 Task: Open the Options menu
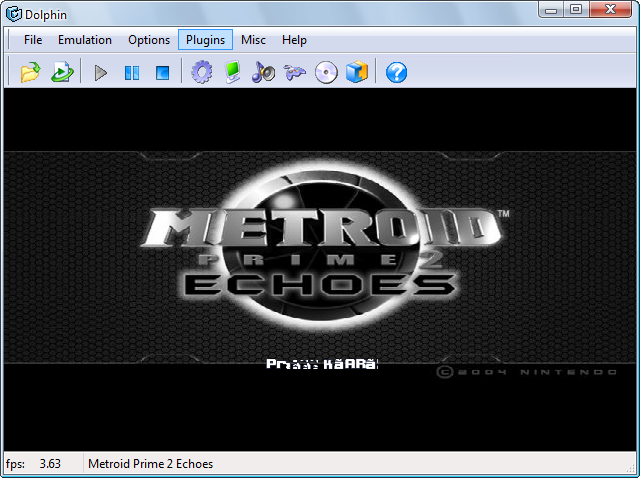[x=149, y=40]
